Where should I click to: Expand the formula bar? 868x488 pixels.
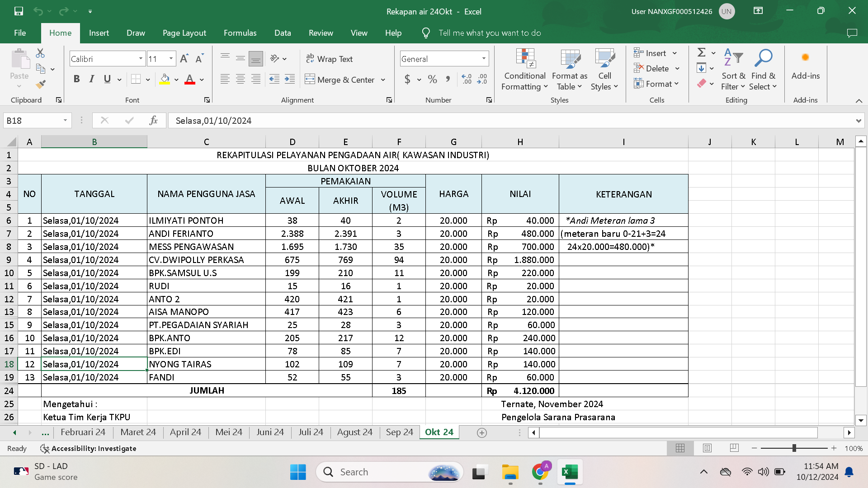(x=858, y=121)
